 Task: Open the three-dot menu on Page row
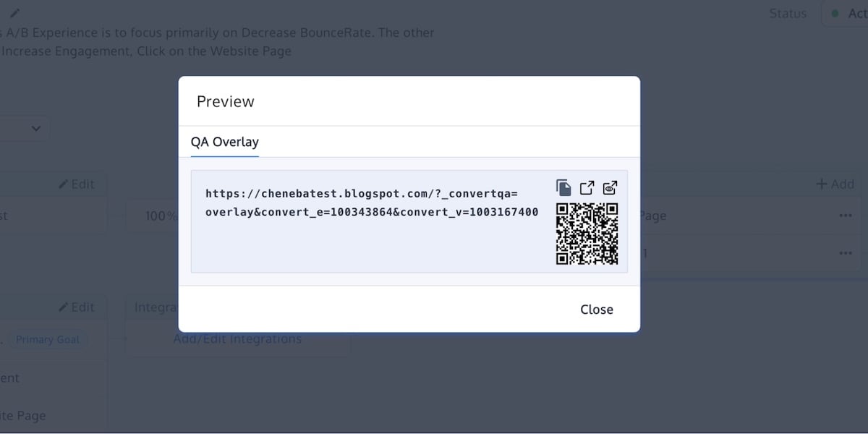[845, 216]
